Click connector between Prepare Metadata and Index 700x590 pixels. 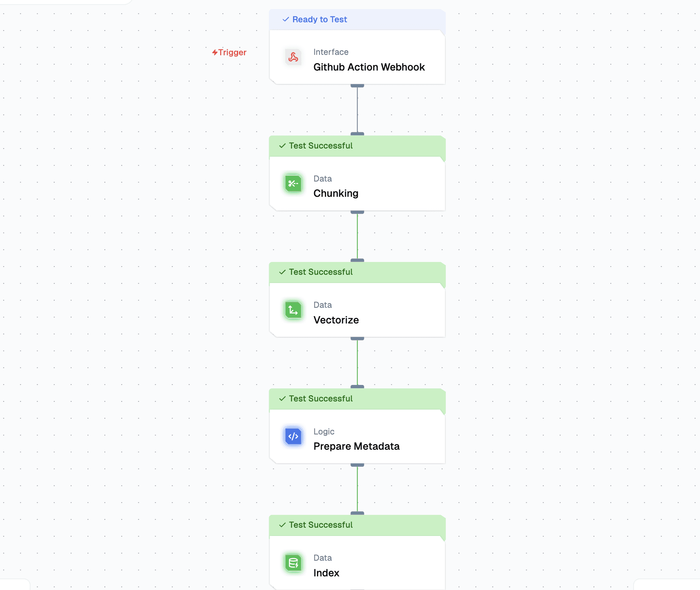(x=357, y=489)
